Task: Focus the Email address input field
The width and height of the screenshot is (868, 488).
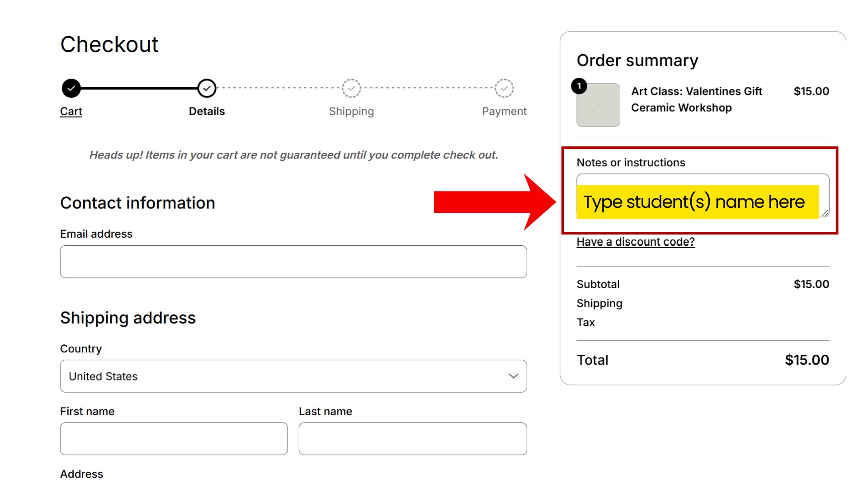Action: pyautogui.click(x=293, y=262)
